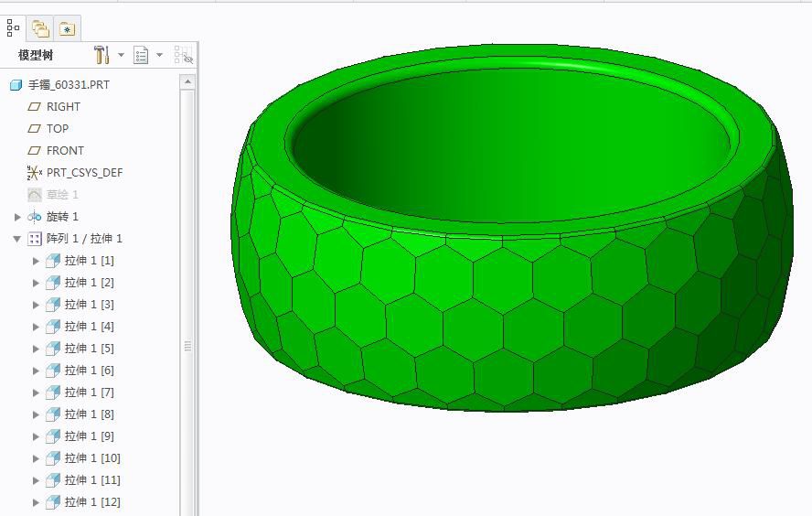Expand 拉伸 1 [2] pattern member
812x516 pixels.
coord(36,283)
